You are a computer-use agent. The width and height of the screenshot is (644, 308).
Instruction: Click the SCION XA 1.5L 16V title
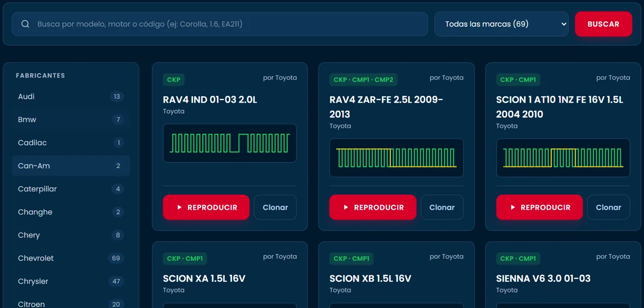[204, 278]
